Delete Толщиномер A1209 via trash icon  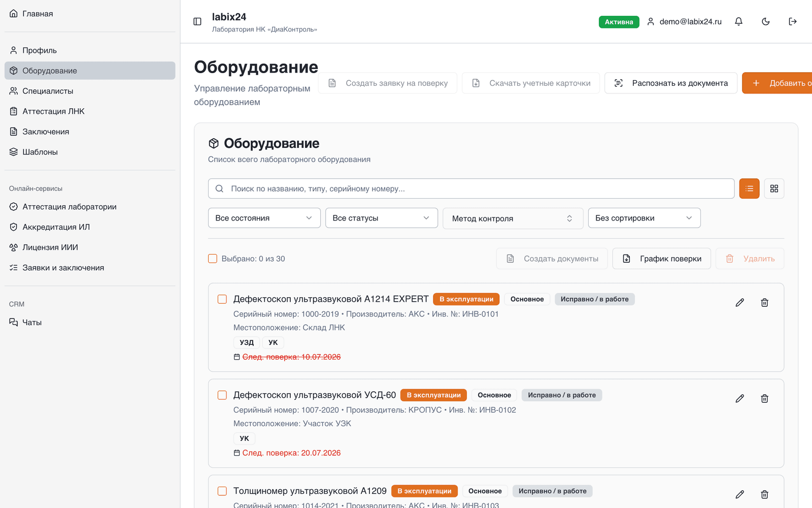pos(764,494)
